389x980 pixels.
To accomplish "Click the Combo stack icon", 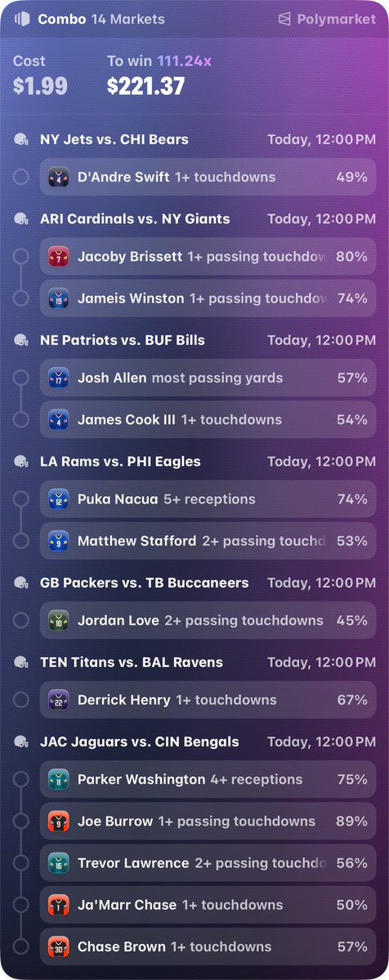I will [x=22, y=19].
